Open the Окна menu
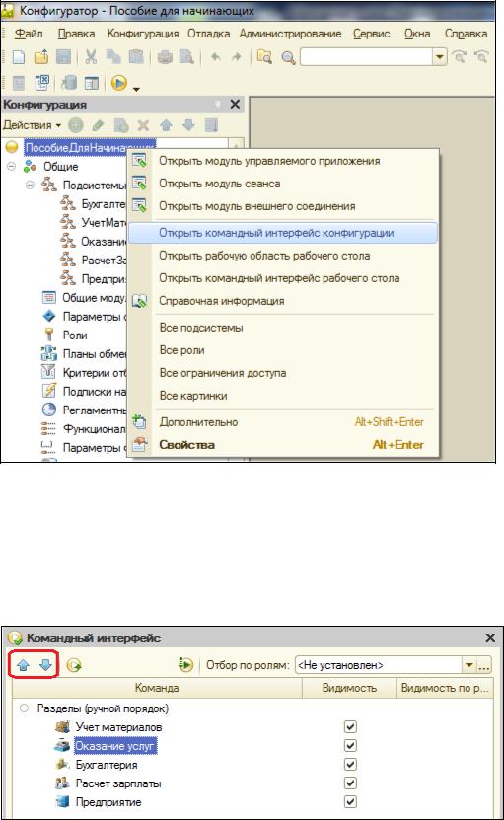 (417, 34)
